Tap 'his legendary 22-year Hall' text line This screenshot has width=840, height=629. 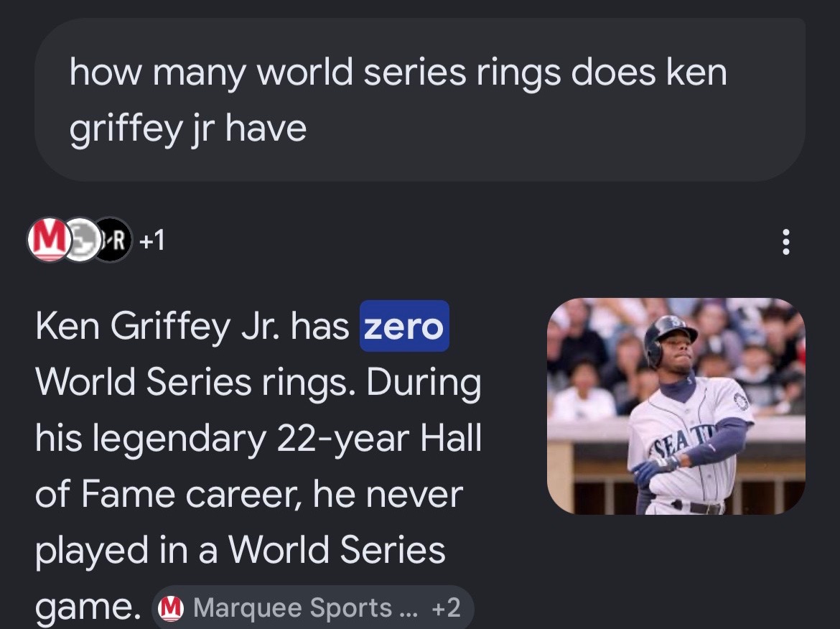258,439
